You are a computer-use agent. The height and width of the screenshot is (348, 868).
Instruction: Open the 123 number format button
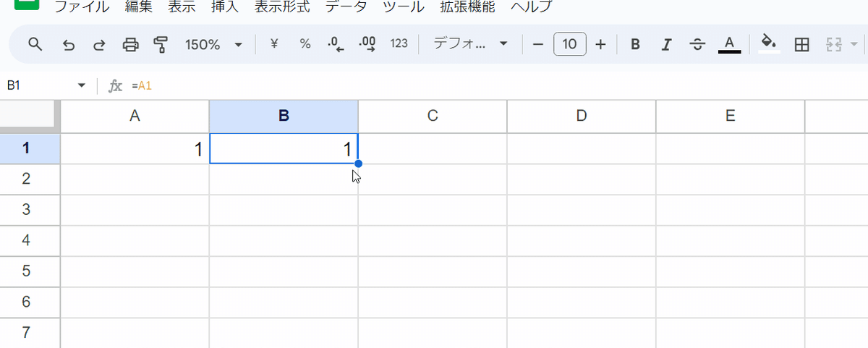pyautogui.click(x=399, y=44)
